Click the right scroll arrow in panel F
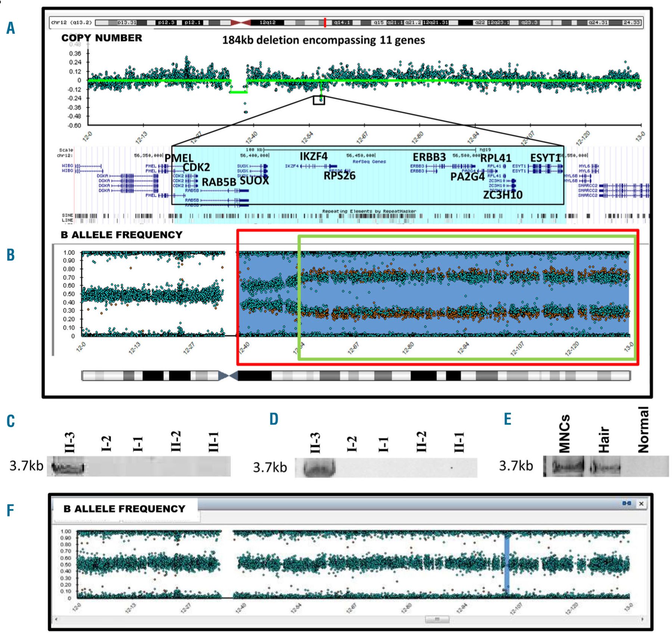Viewport: 672px width, 633px height. click(x=642, y=619)
